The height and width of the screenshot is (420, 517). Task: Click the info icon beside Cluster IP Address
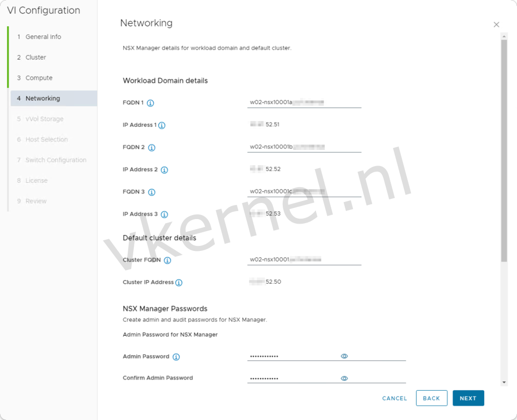(178, 283)
